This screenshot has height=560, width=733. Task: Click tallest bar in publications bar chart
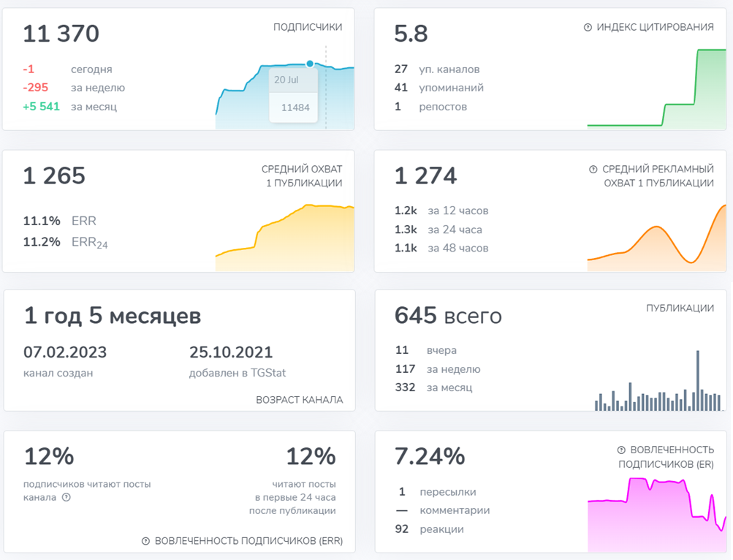coord(698,380)
